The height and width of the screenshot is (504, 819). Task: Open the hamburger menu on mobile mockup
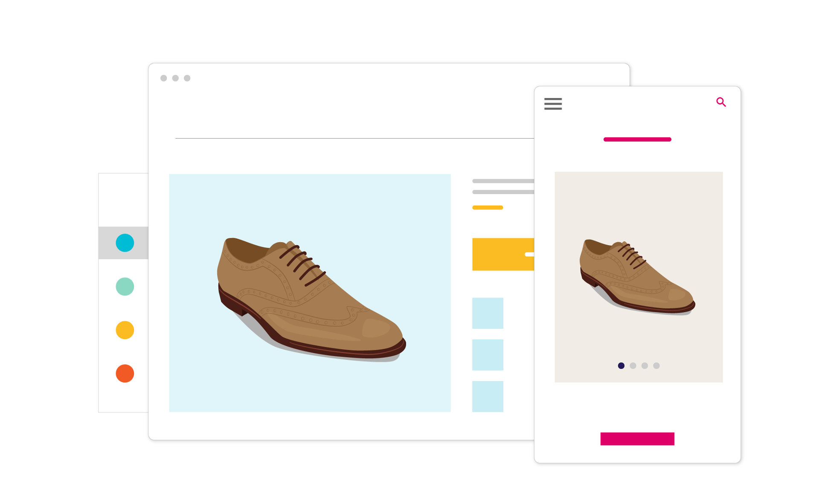coord(553,104)
